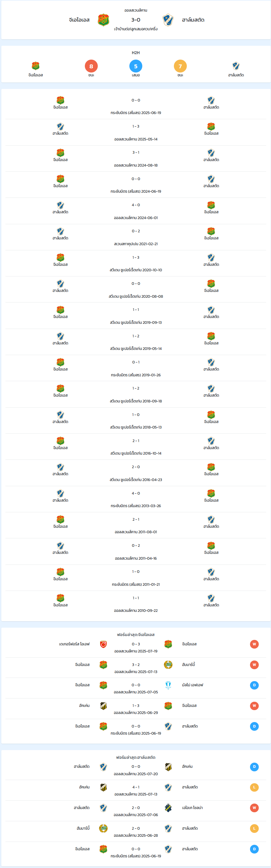
Task: Click the H2H section heading
Action: click(x=136, y=53)
